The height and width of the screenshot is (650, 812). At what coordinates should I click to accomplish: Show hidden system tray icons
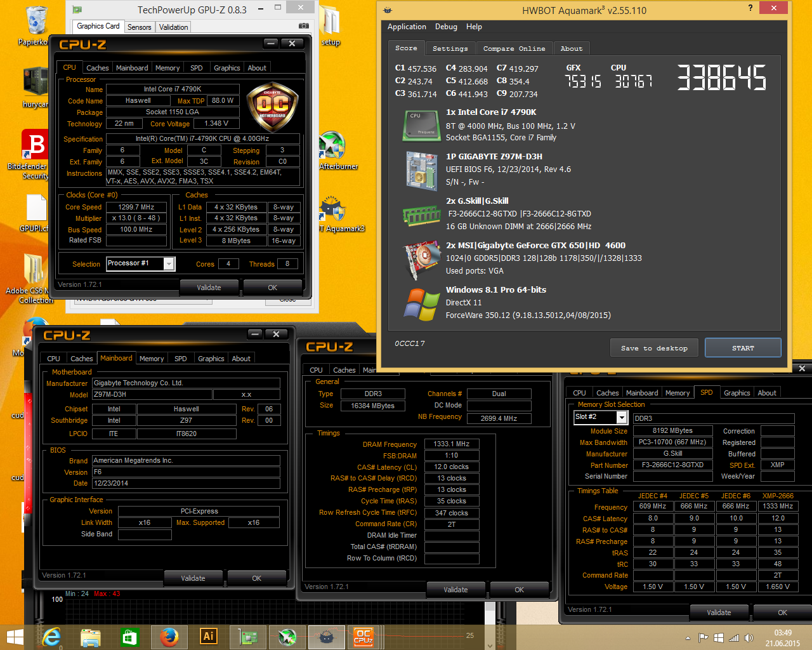(688, 638)
